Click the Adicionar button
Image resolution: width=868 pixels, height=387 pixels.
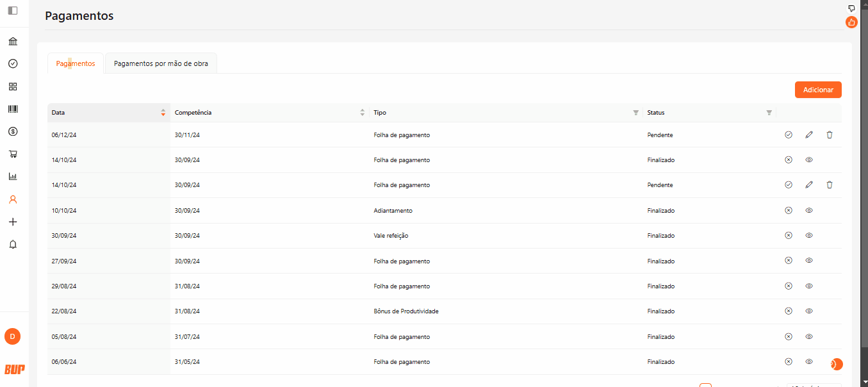coord(818,90)
